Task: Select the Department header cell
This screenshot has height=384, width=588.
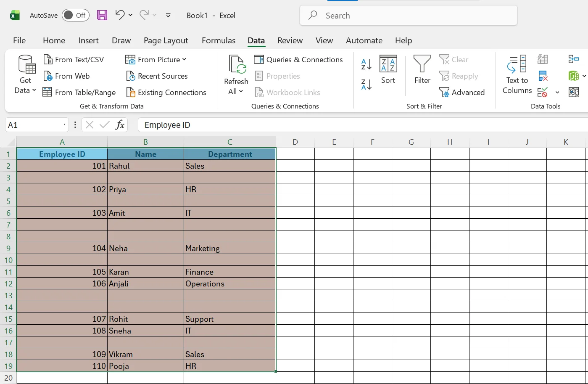Action: coord(230,154)
